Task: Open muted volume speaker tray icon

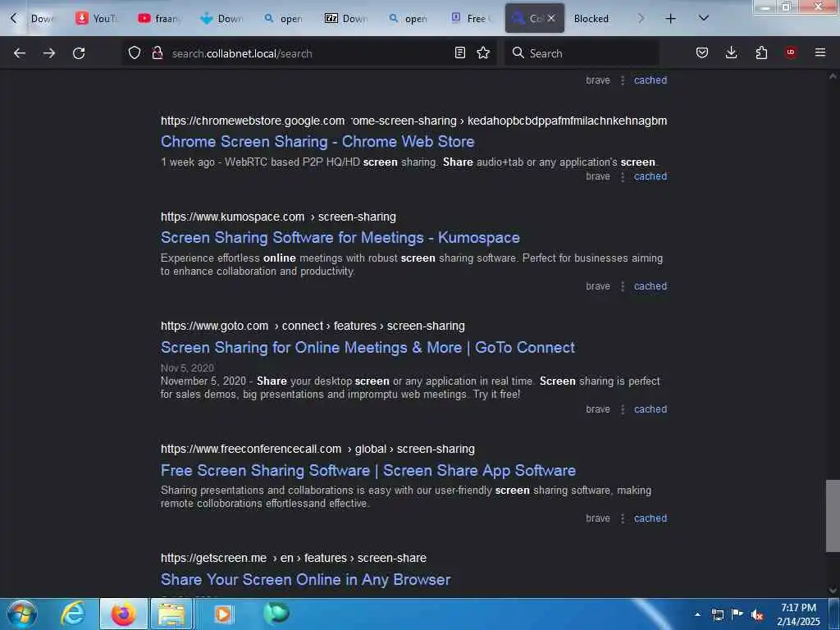Action: coord(757,614)
